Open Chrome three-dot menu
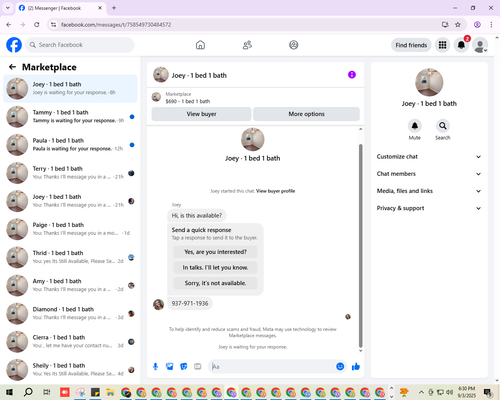Viewport: 500px width, 400px height. (x=491, y=25)
